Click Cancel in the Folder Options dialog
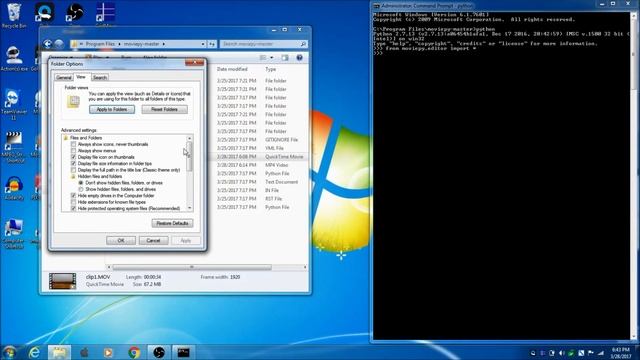This screenshot has height=360, width=640. click(153, 240)
